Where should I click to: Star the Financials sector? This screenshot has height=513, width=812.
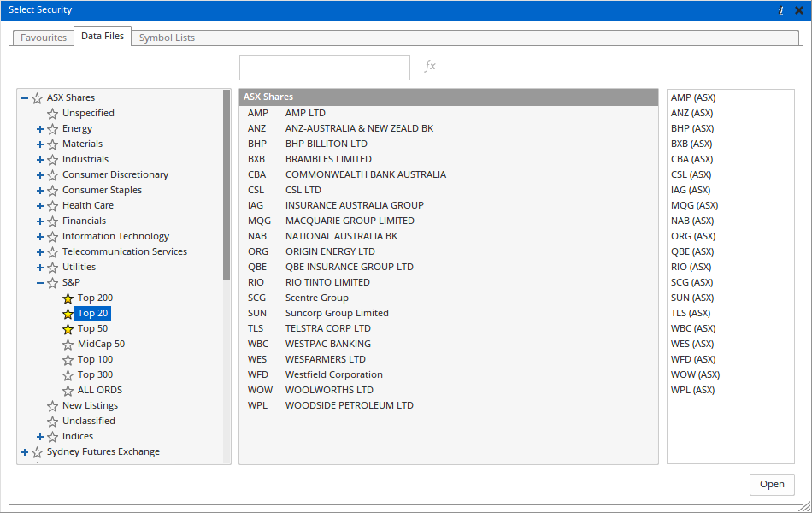tap(53, 221)
